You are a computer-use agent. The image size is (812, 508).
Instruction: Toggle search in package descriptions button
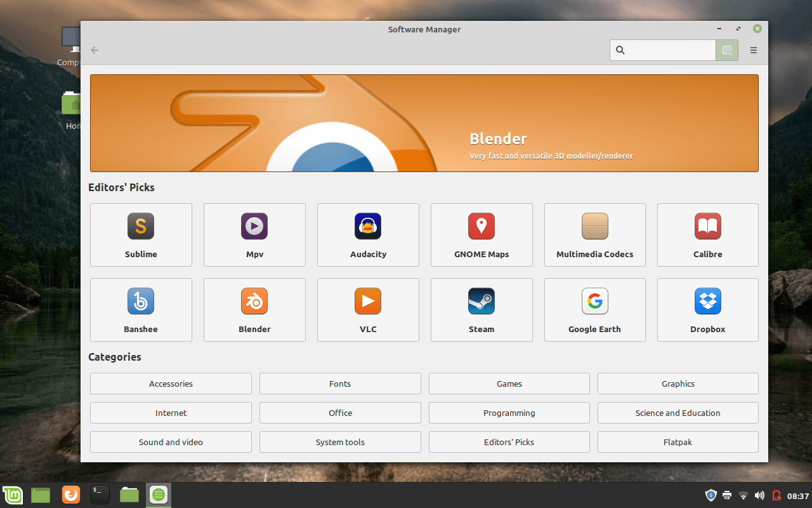pyautogui.click(x=727, y=50)
